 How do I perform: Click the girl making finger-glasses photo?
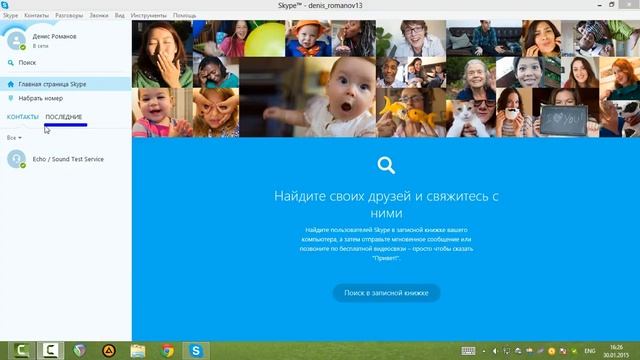pyautogui.click(x=216, y=113)
